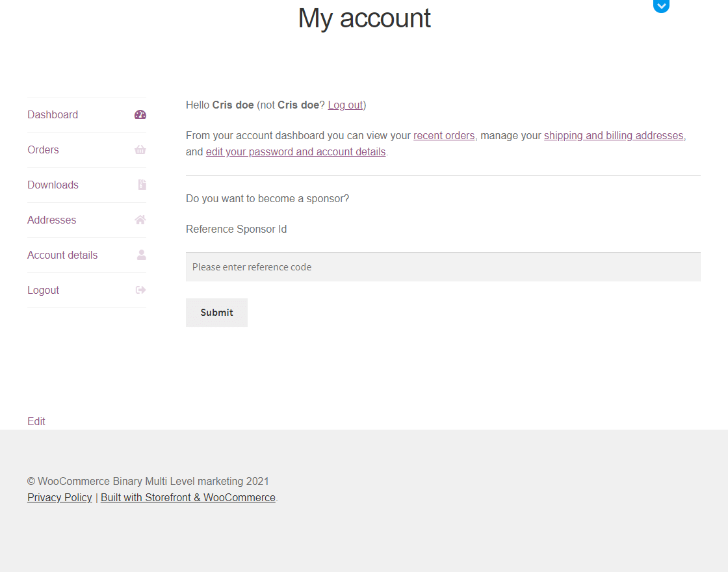The height and width of the screenshot is (572, 728).
Task: Click the Log out link in greeting
Action: (345, 105)
